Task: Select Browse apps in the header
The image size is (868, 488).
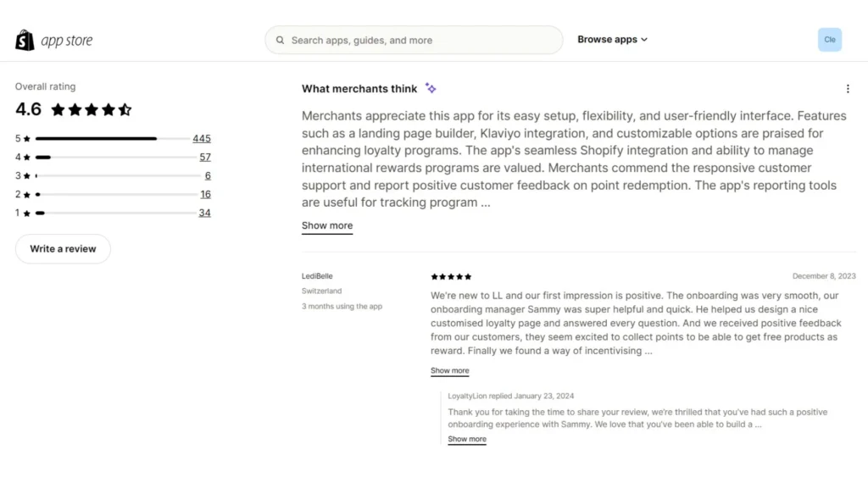Action: 608,39
